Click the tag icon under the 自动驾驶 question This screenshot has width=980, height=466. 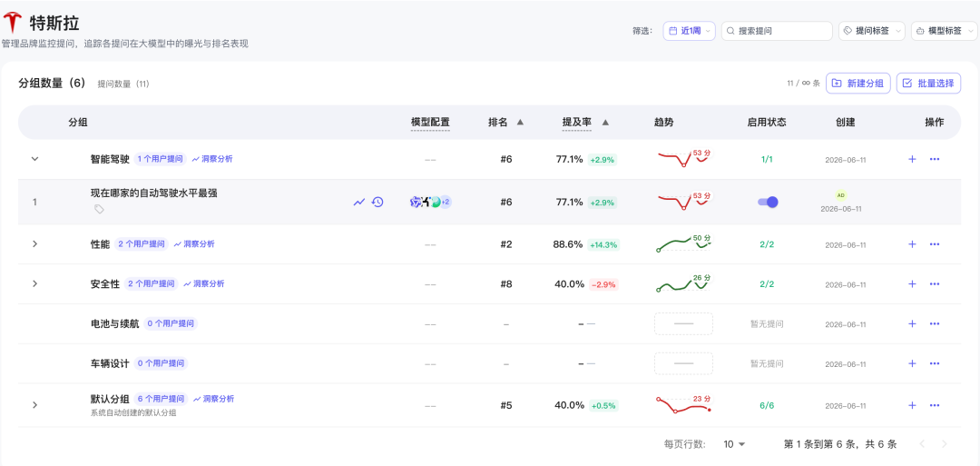click(x=99, y=210)
